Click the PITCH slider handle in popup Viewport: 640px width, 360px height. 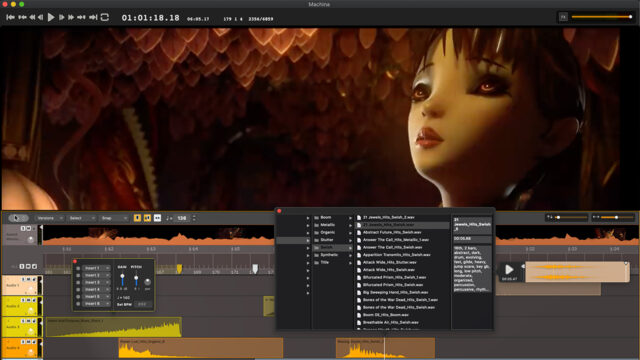click(136, 278)
